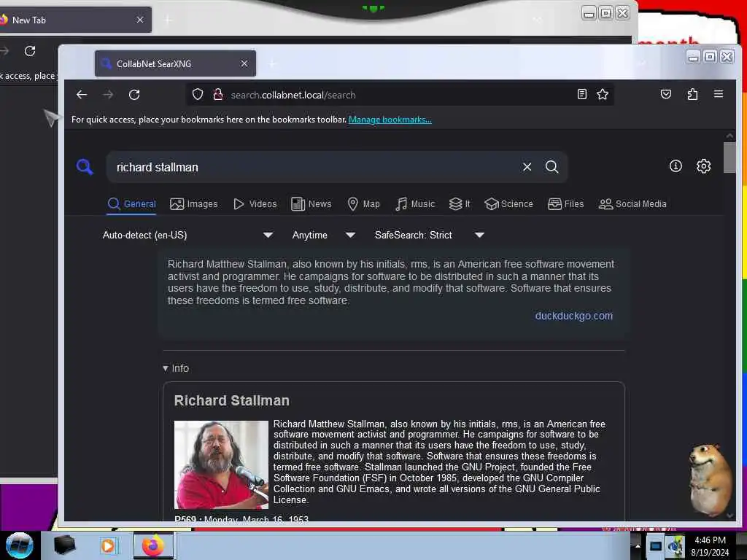Click the hamster desktop mascot
Screen dimensions: 747x560
pos(711,480)
